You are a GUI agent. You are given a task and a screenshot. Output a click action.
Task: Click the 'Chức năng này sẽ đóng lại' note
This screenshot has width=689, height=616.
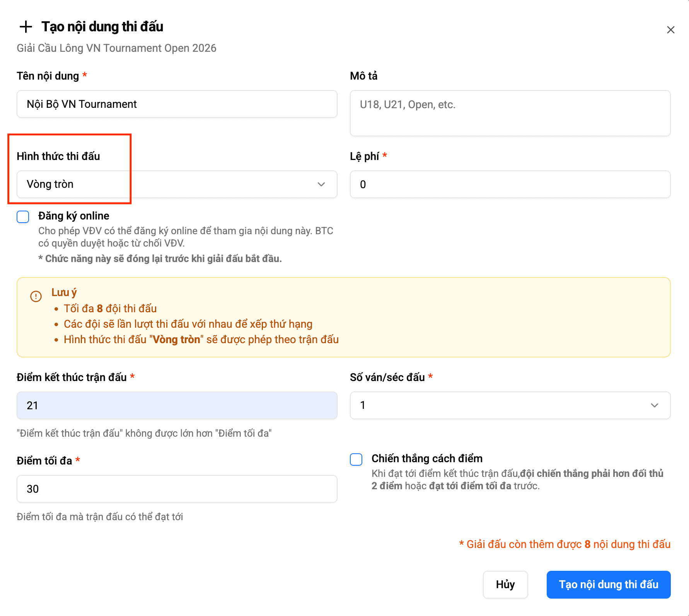tap(160, 259)
